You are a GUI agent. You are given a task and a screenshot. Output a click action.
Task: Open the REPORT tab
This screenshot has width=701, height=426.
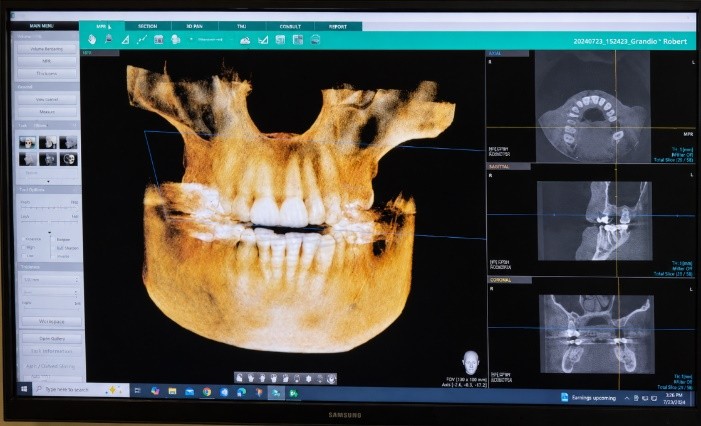(338, 26)
